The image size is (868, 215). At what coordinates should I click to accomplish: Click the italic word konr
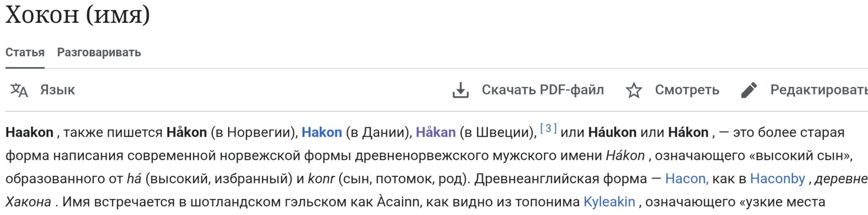coord(321,179)
